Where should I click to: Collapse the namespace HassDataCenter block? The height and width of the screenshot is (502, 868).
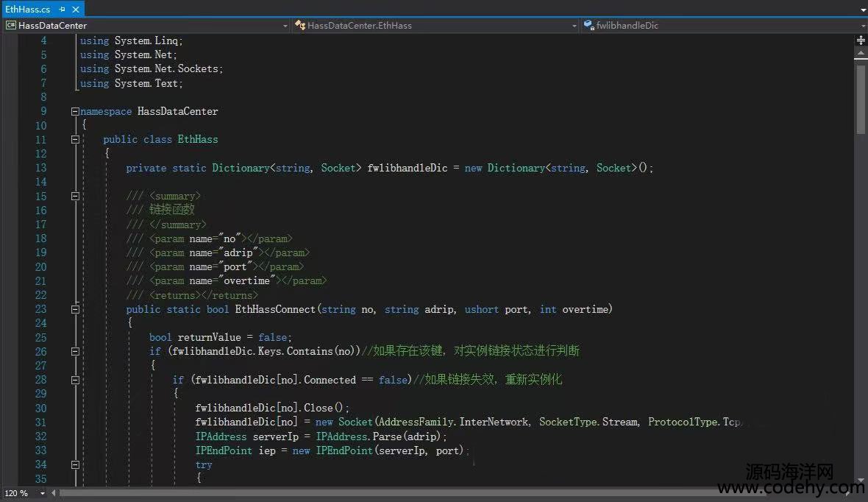[75, 111]
